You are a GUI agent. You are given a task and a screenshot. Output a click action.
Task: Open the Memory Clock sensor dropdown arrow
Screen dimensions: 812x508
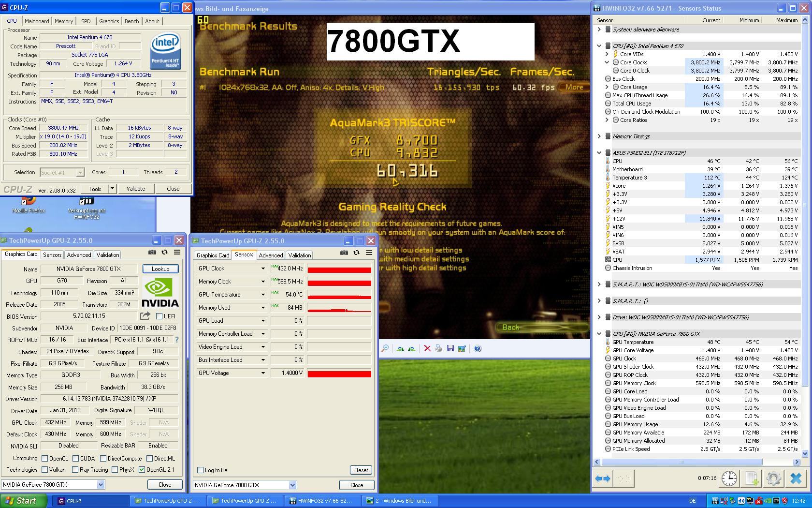tap(263, 282)
